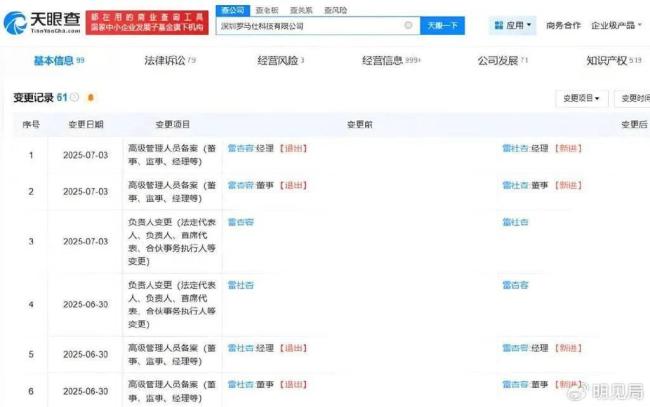The width and height of the screenshot is (650, 407).
Task: Select row 3 date 2025-07-03
Action: click(x=85, y=241)
